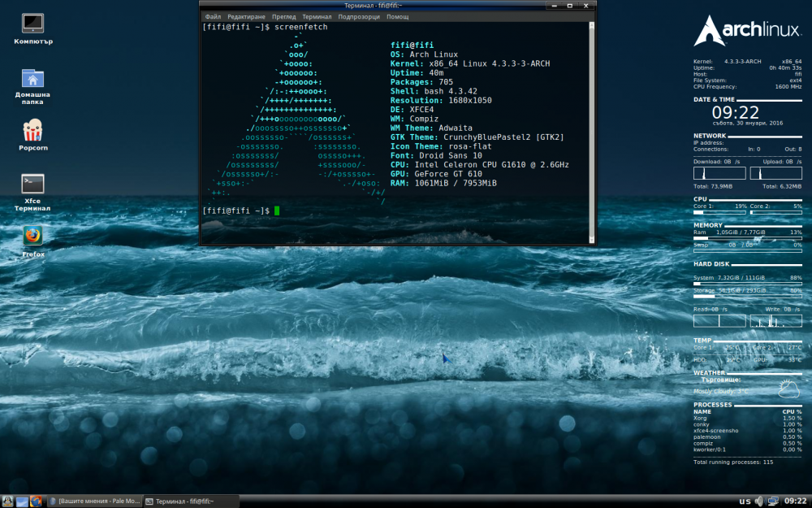This screenshot has width=812, height=508.
Task: Click the 'DE: XFCE4' line
Action: [x=412, y=110]
